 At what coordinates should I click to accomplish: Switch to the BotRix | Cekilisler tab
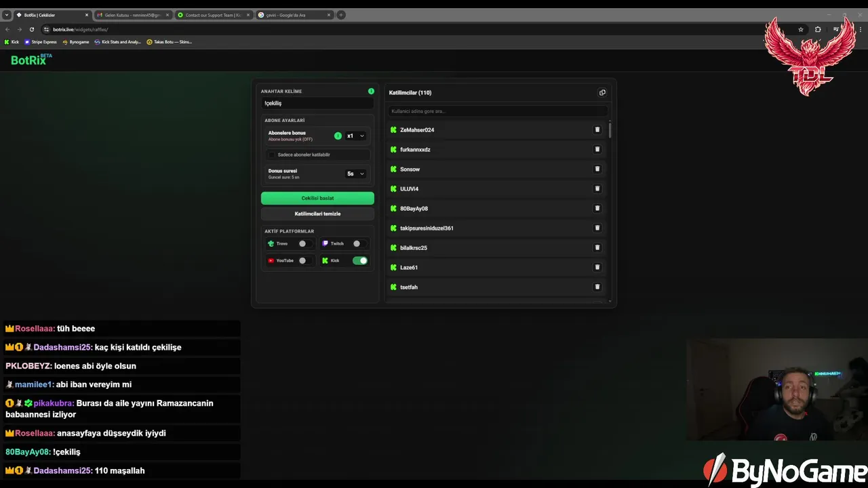52,15
